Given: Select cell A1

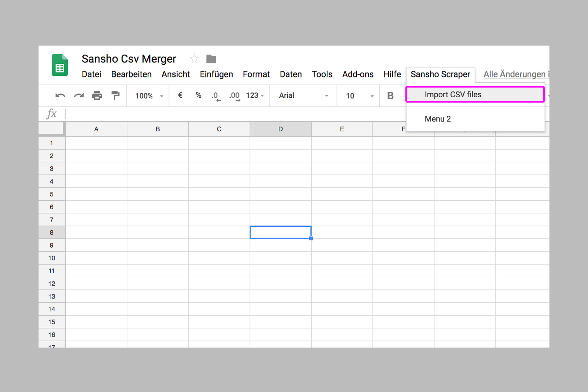Looking at the screenshot, I should [x=96, y=143].
